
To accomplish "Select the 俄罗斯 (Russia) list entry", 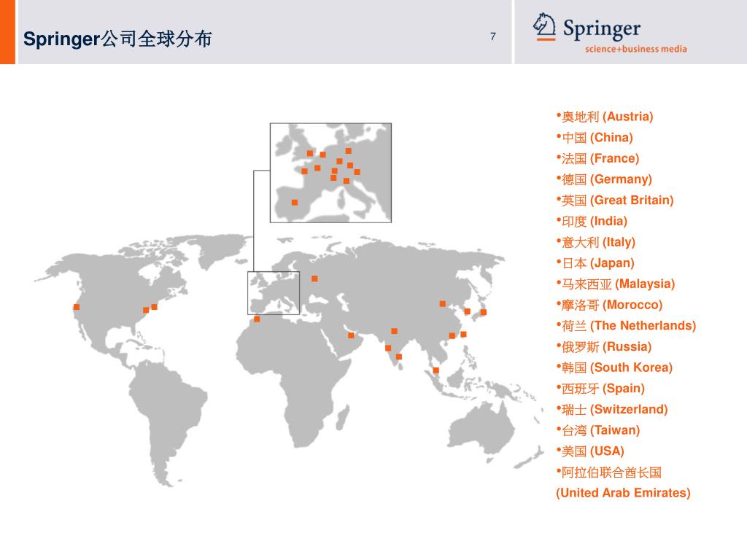I will click(x=604, y=347).
